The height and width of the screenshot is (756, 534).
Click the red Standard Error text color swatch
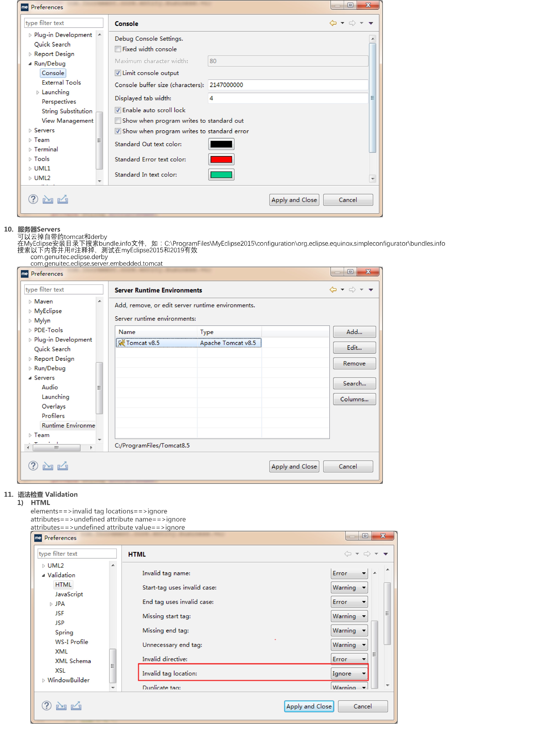221,159
